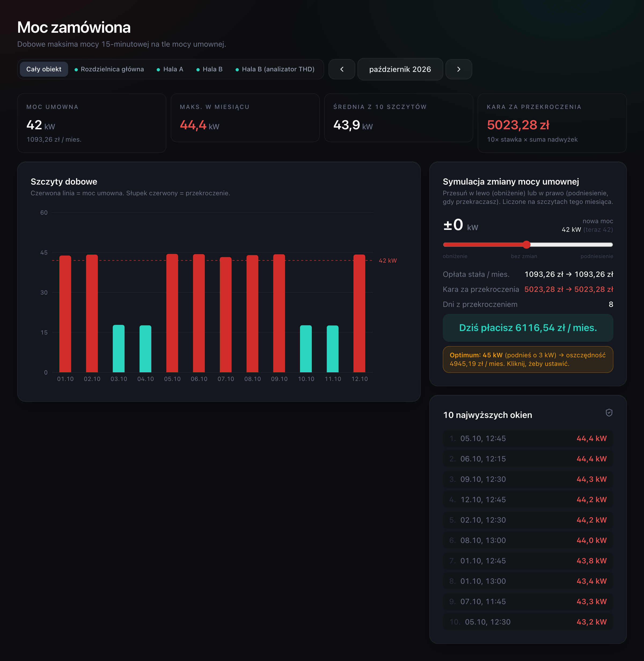Select peak row 02.10, 12:30
The height and width of the screenshot is (661, 644).
(x=528, y=520)
